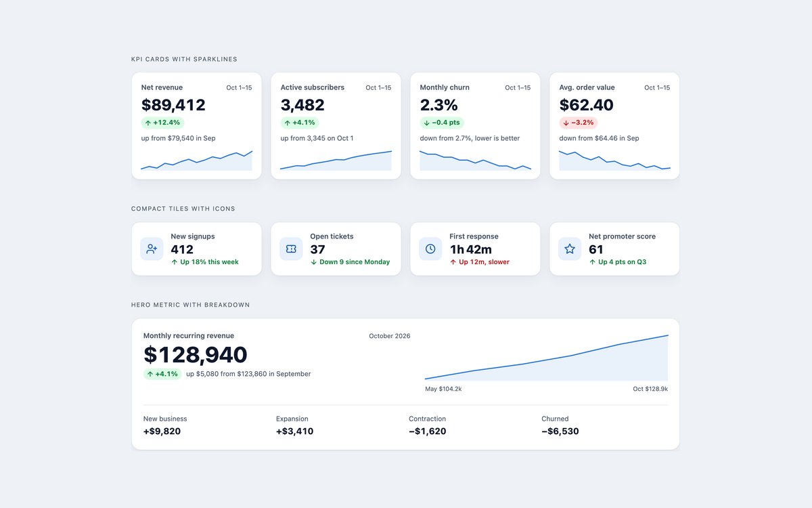Click 'up from 3,345 on Oct 1' text

pyautogui.click(x=317, y=138)
